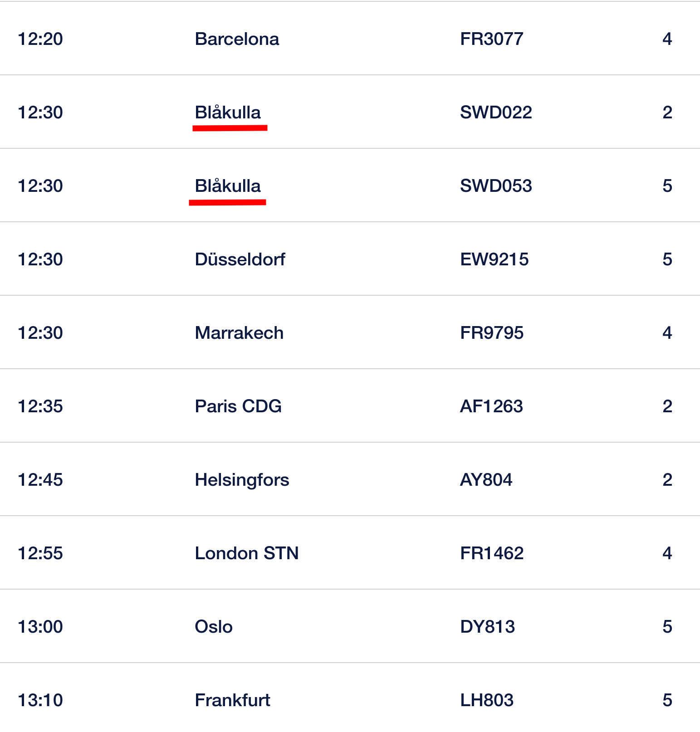
Task: Click the Blåkulla destination for flight SWD022
Action: click(x=228, y=112)
